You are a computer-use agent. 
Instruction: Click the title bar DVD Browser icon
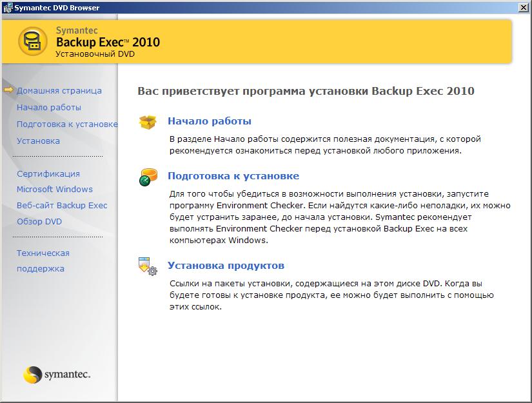tap(7, 8)
